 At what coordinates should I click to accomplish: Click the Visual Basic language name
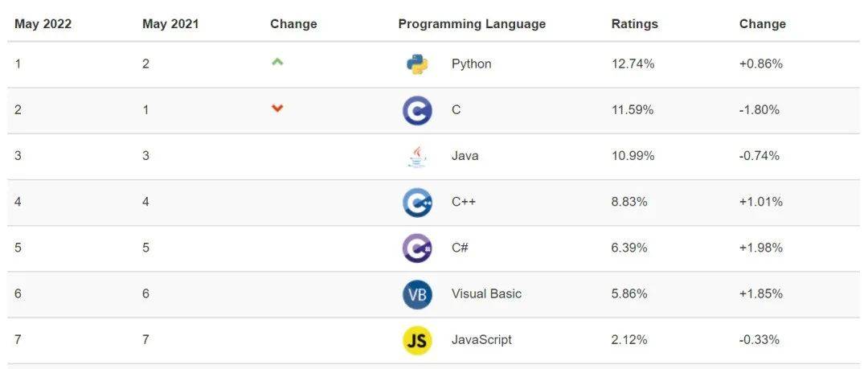(x=486, y=294)
